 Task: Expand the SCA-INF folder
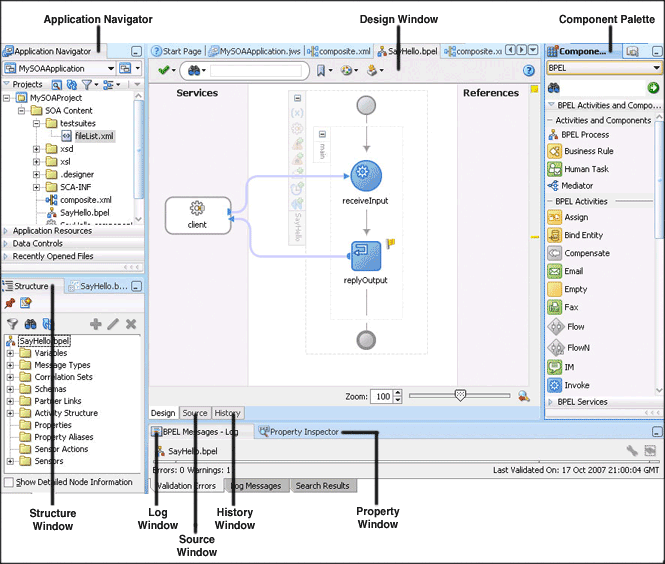pyautogui.click(x=36, y=187)
